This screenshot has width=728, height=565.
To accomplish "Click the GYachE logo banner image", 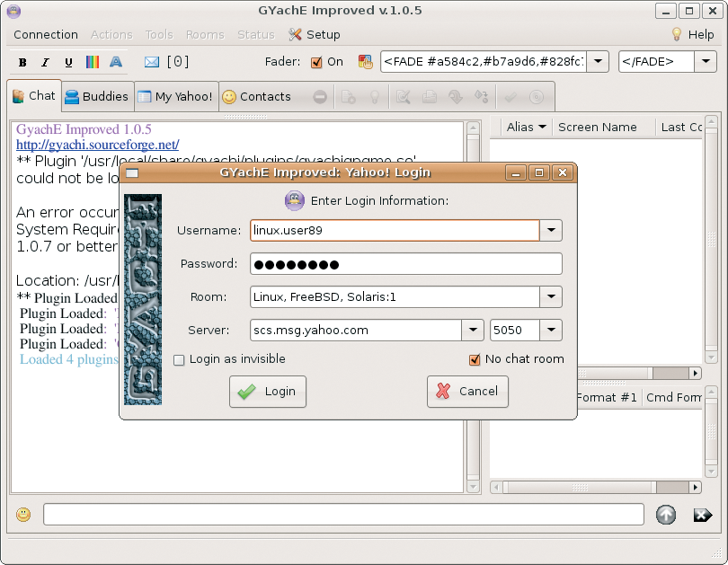I will [x=143, y=300].
